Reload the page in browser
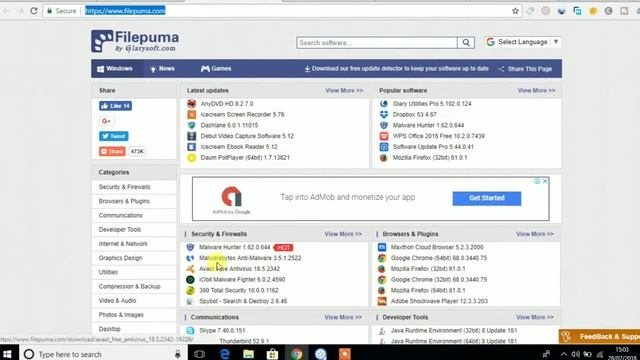The width and height of the screenshot is (640, 360). click(34, 11)
